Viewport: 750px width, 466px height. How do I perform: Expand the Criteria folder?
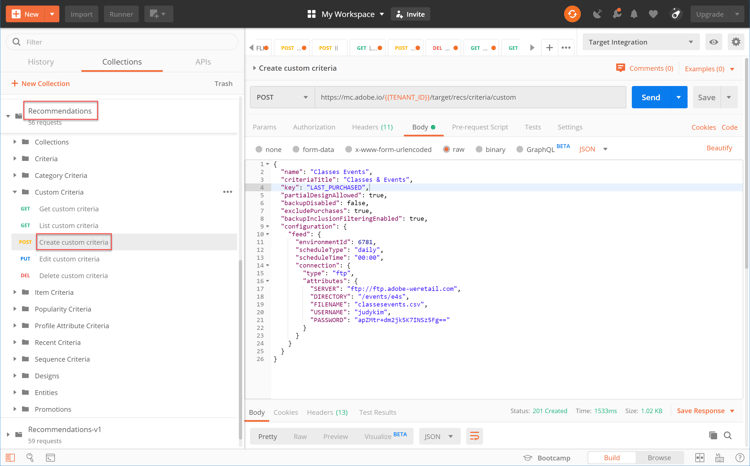15,158
